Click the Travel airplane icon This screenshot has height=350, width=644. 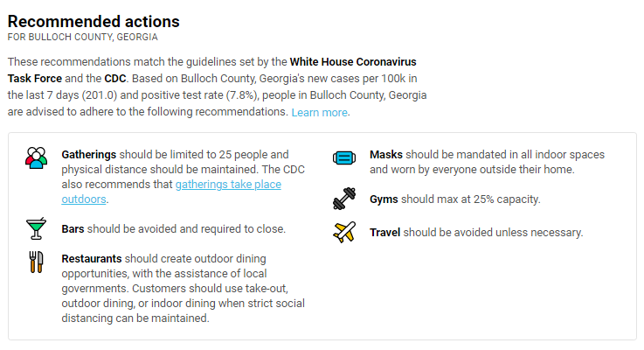click(x=344, y=233)
